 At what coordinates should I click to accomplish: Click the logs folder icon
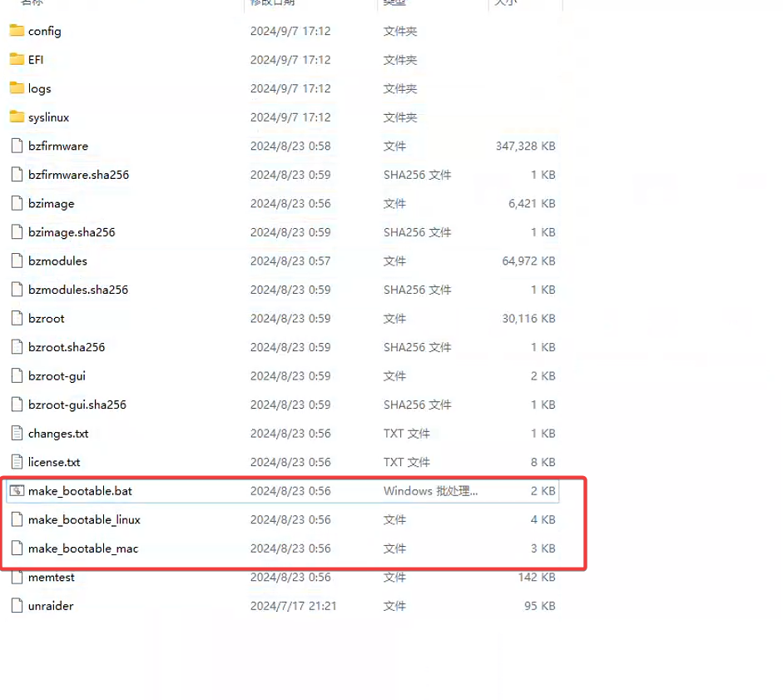17,88
